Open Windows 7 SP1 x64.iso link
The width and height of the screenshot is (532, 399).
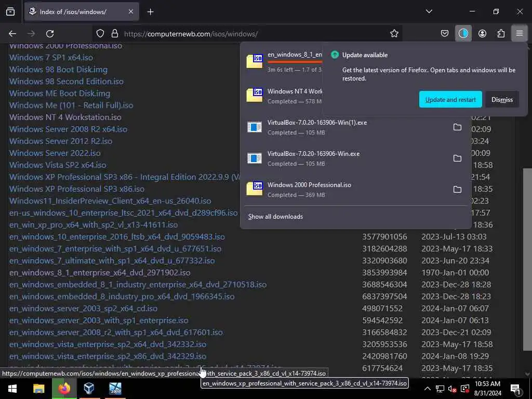click(51, 57)
